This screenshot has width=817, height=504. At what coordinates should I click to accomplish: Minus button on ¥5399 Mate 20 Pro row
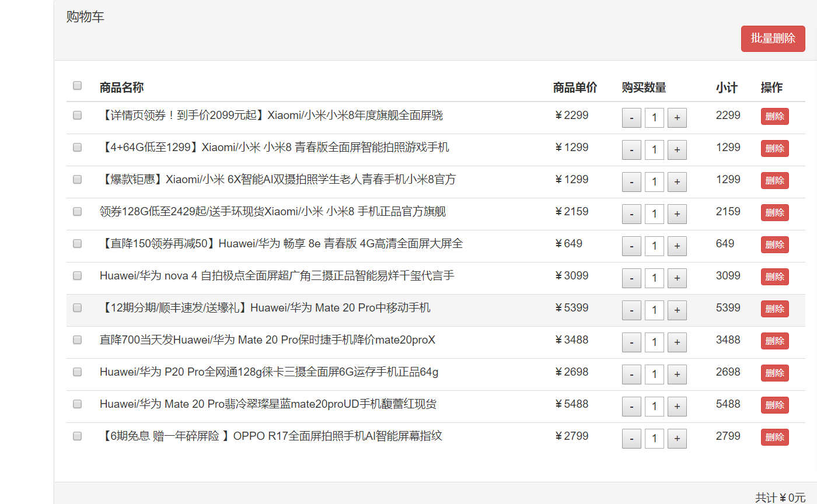coord(631,310)
